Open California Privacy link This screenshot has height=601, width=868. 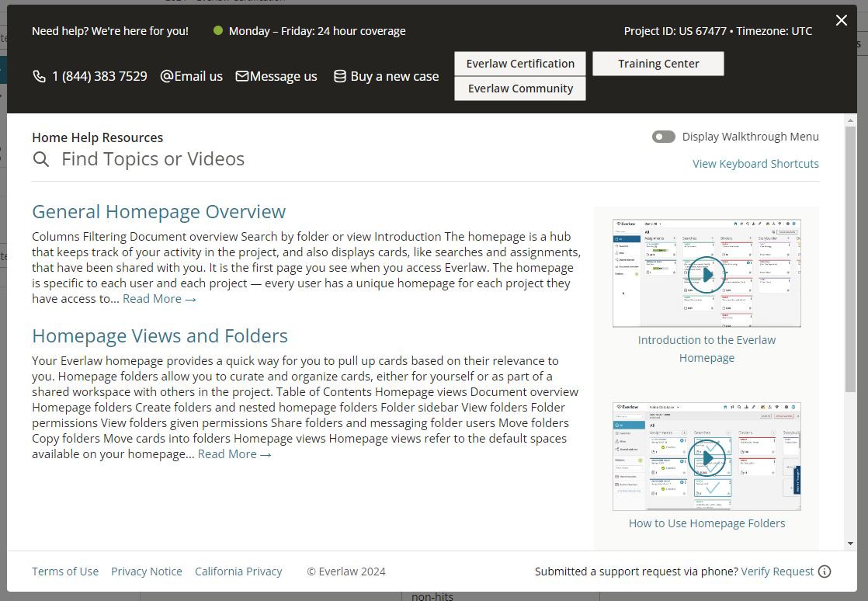click(x=238, y=571)
